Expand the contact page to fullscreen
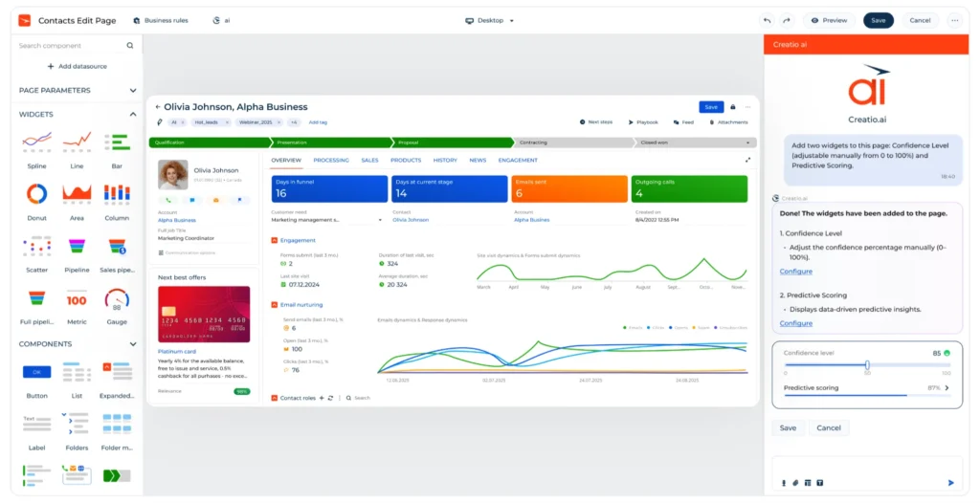 tap(747, 160)
